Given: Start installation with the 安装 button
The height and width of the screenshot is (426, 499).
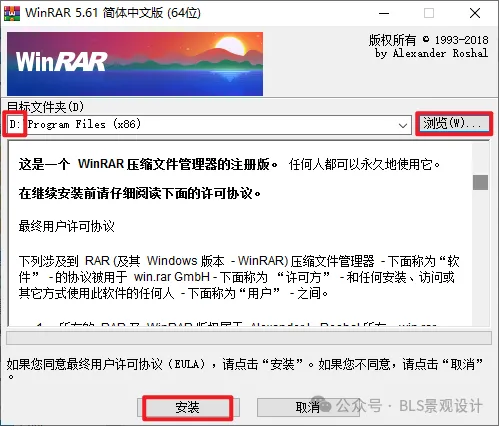Looking at the screenshot, I should tap(188, 407).
